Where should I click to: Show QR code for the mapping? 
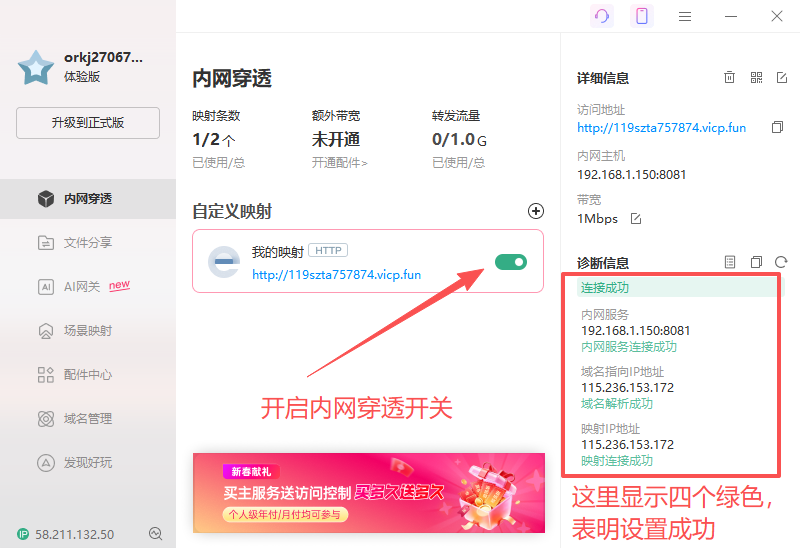[756, 78]
